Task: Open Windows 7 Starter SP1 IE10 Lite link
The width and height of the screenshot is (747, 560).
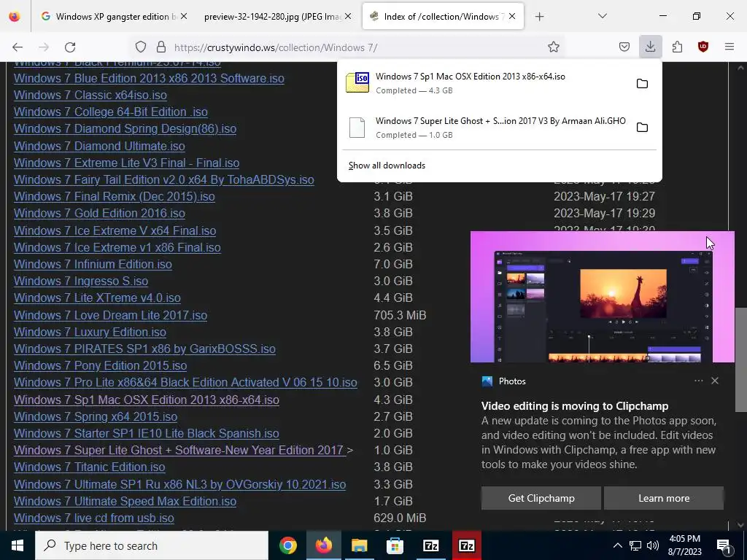Action: pos(146,433)
